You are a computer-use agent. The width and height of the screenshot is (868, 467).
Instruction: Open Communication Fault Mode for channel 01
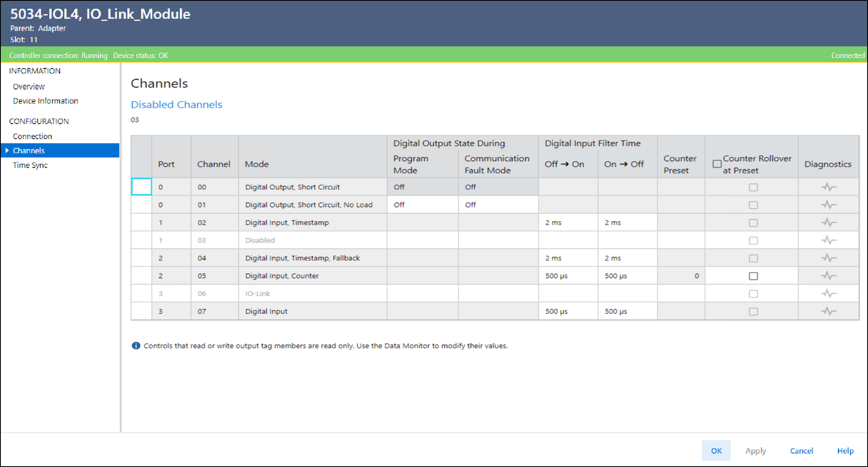click(498, 205)
